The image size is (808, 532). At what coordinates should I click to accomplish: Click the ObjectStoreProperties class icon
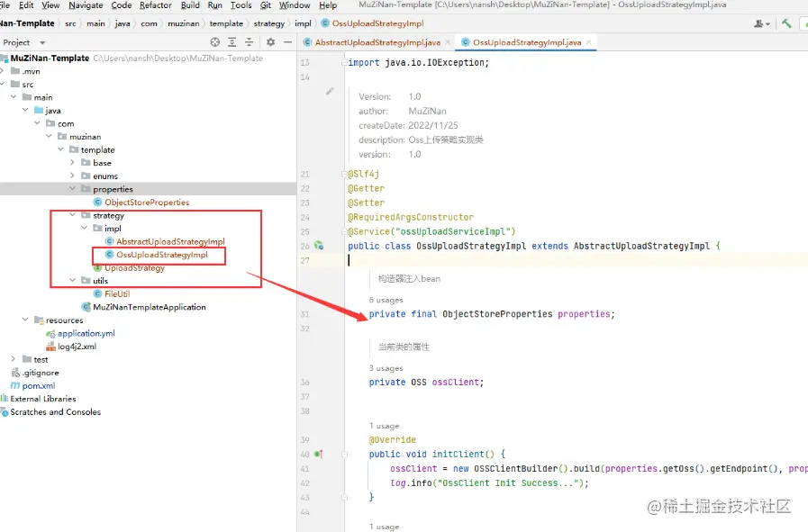click(x=97, y=202)
